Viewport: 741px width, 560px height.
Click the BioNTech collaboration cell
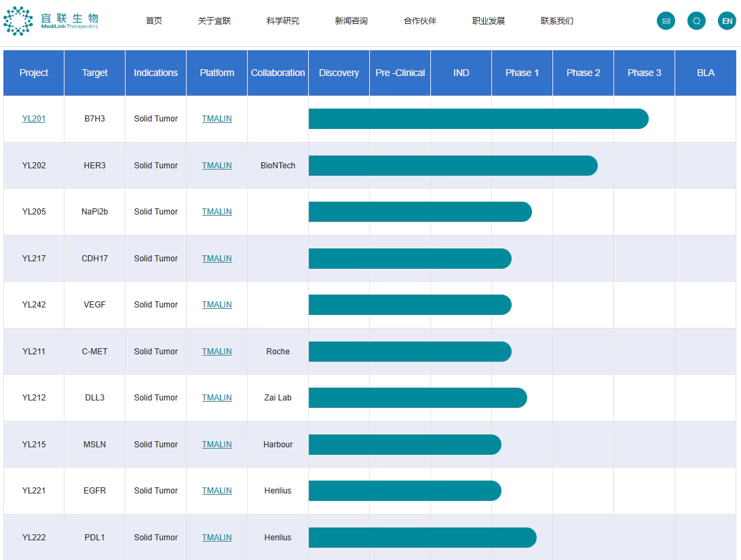[x=278, y=166]
